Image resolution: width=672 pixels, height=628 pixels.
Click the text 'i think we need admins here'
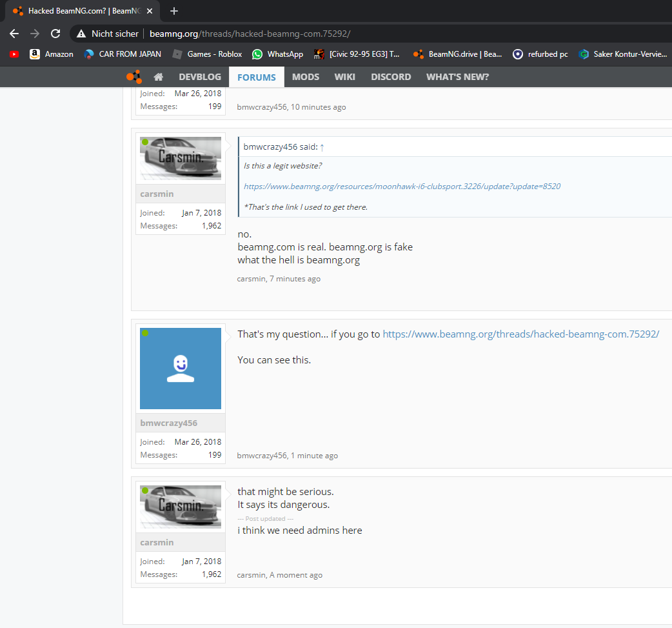click(x=300, y=531)
